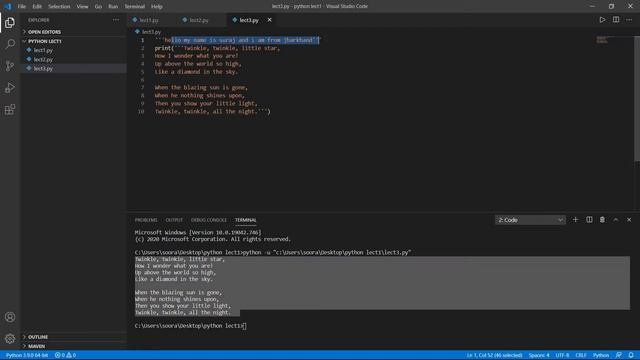640x360 pixels.
Task: Open the Selection menu
Action: 59,7
